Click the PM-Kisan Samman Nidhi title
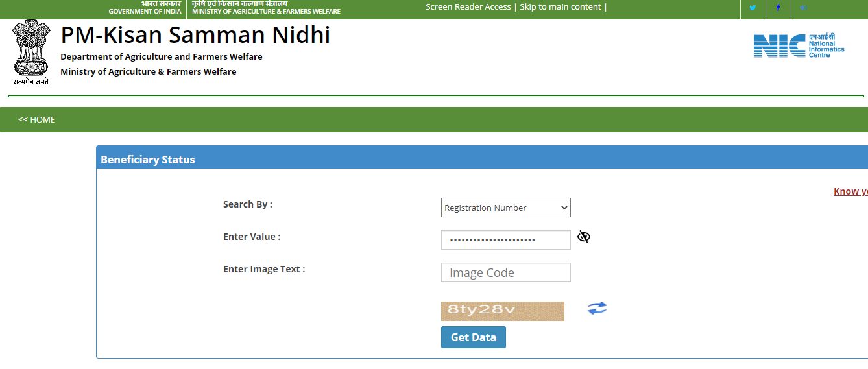 click(195, 34)
